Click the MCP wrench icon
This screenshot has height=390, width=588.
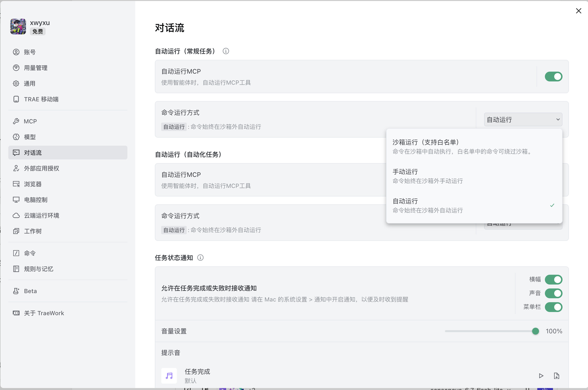click(16, 121)
